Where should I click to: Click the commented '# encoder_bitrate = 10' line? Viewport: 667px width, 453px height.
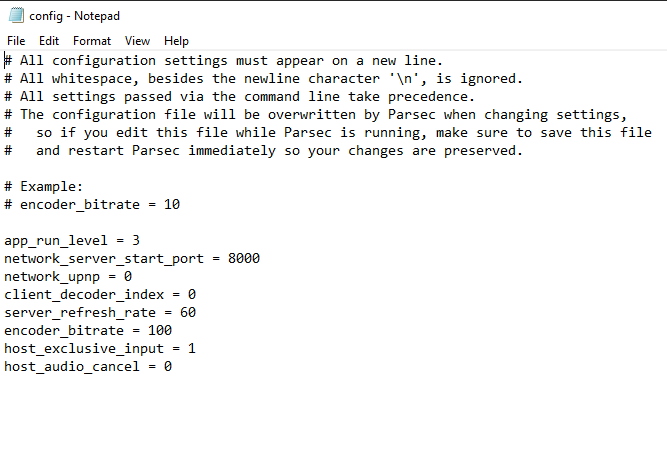92,205
